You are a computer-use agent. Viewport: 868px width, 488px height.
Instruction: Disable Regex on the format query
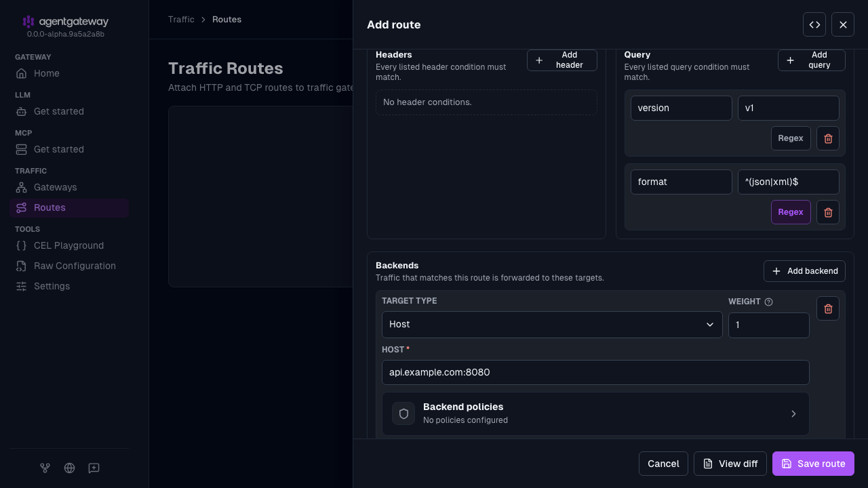[791, 212]
